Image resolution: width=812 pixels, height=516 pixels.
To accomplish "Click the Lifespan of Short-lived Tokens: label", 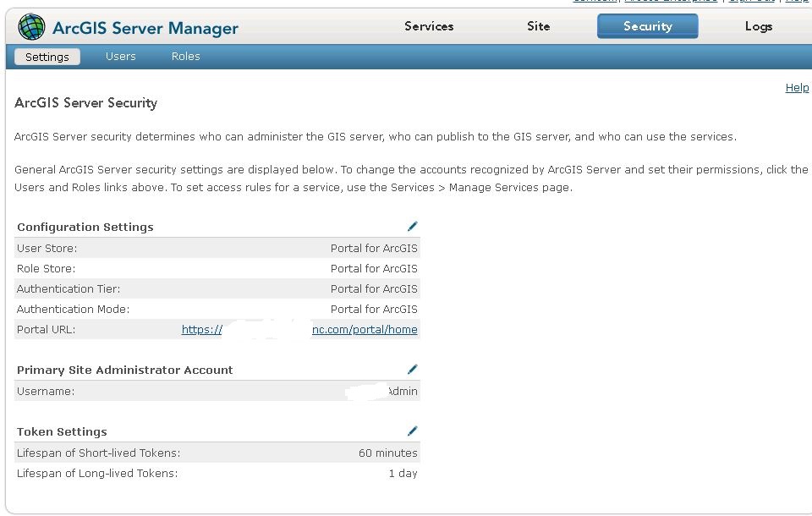I will tap(98, 453).
